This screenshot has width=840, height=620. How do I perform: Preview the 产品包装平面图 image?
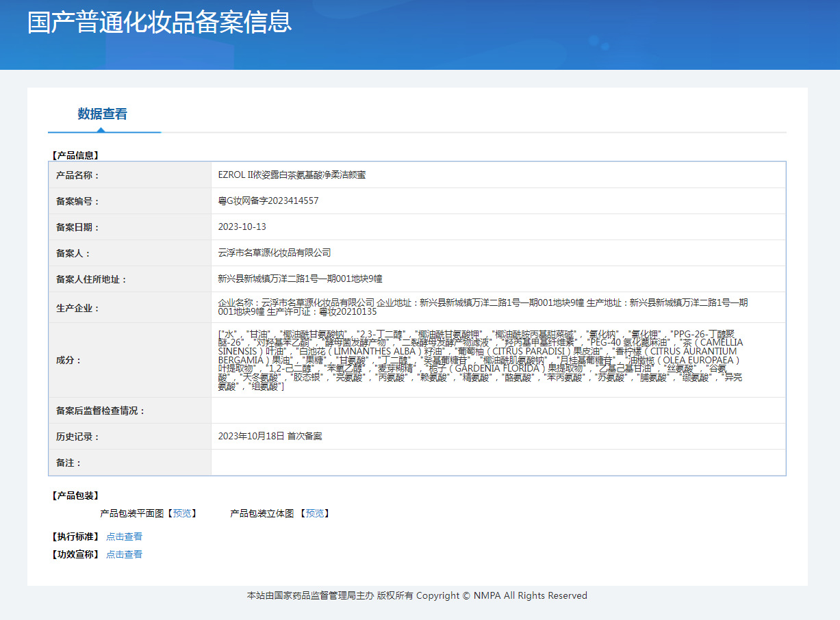[182, 513]
